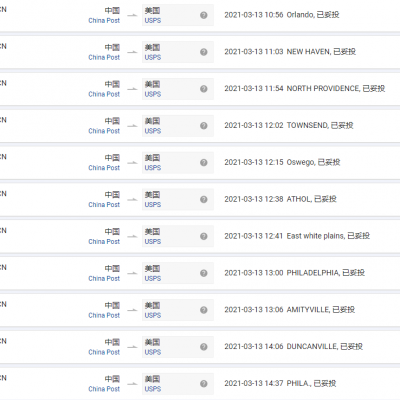Open help icon beside NORTH PROVIDENCE entry

(x=204, y=89)
